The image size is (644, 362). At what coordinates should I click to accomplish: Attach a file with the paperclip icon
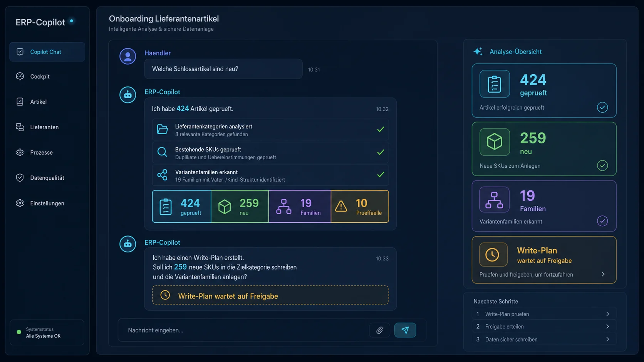379,330
